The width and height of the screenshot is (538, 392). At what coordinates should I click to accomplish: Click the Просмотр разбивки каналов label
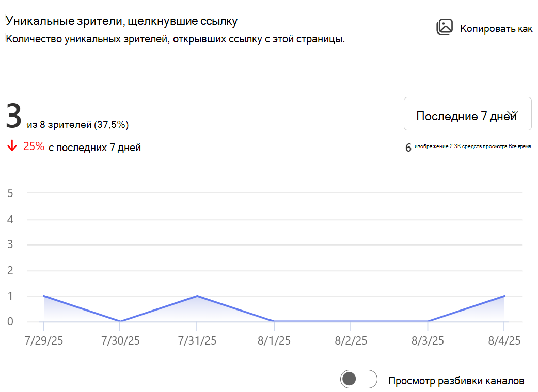tap(456, 381)
